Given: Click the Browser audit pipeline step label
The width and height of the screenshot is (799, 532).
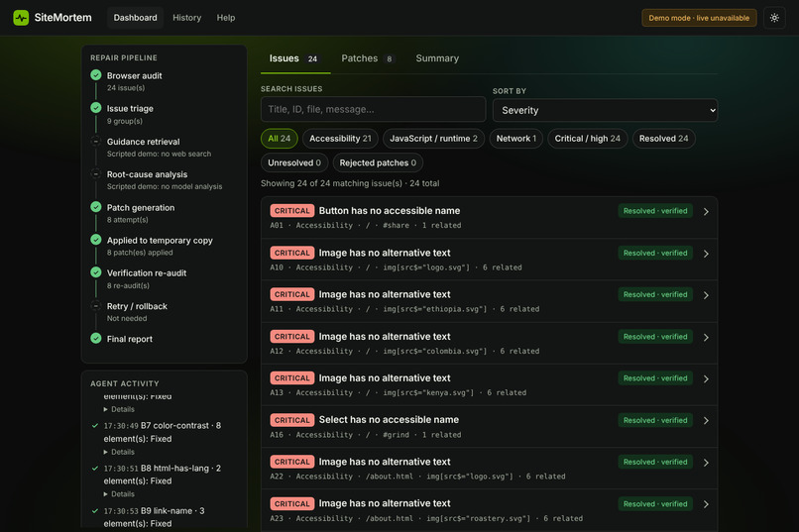Looking at the screenshot, I should point(135,76).
